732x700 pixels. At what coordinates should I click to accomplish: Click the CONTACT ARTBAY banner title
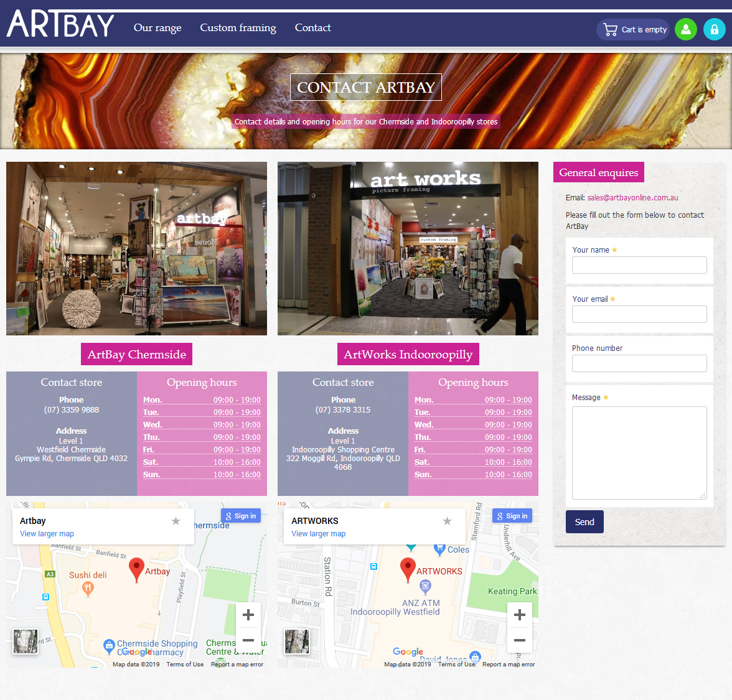coord(366,87)
